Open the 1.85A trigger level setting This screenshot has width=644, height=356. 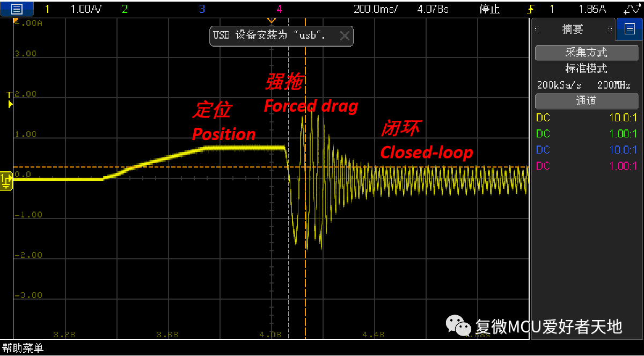click(592, 9)
